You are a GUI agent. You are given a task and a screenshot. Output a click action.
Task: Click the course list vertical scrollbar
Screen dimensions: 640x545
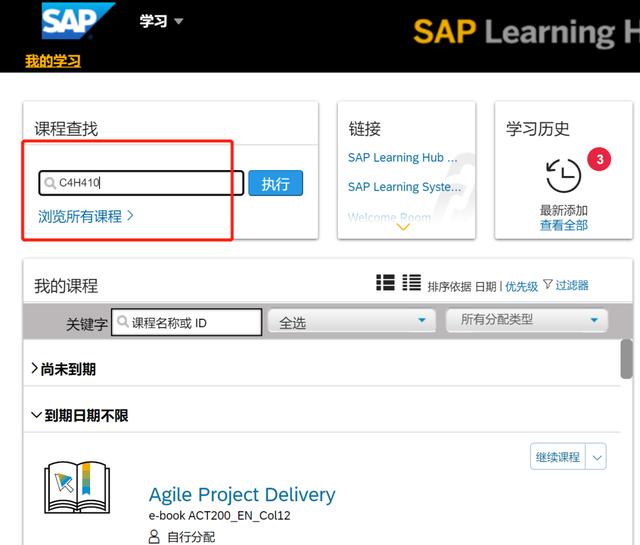click(x=626, y=359)
